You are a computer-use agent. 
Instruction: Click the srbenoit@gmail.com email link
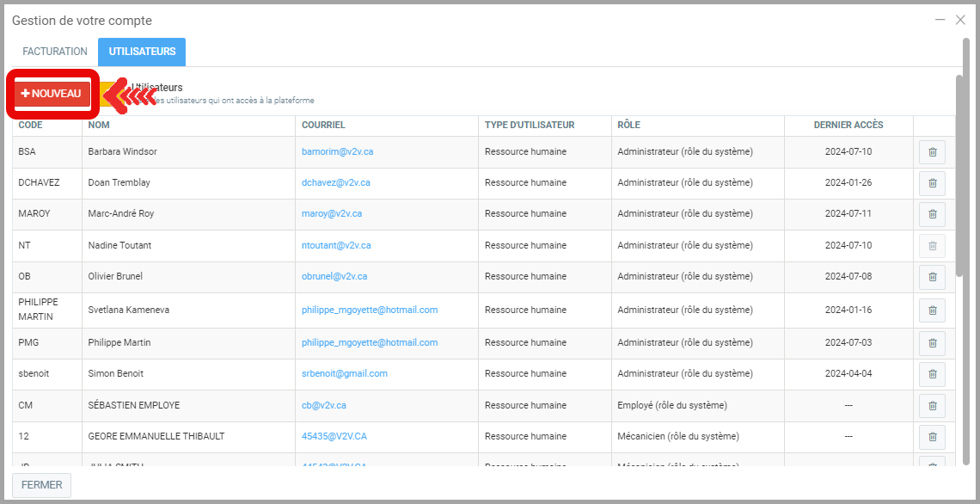[344, 373]
